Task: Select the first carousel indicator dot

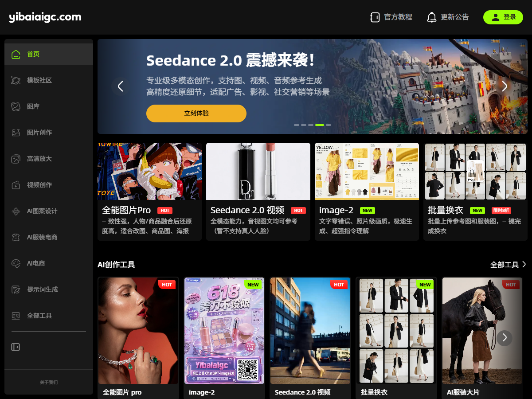Action: click(297, 125)
